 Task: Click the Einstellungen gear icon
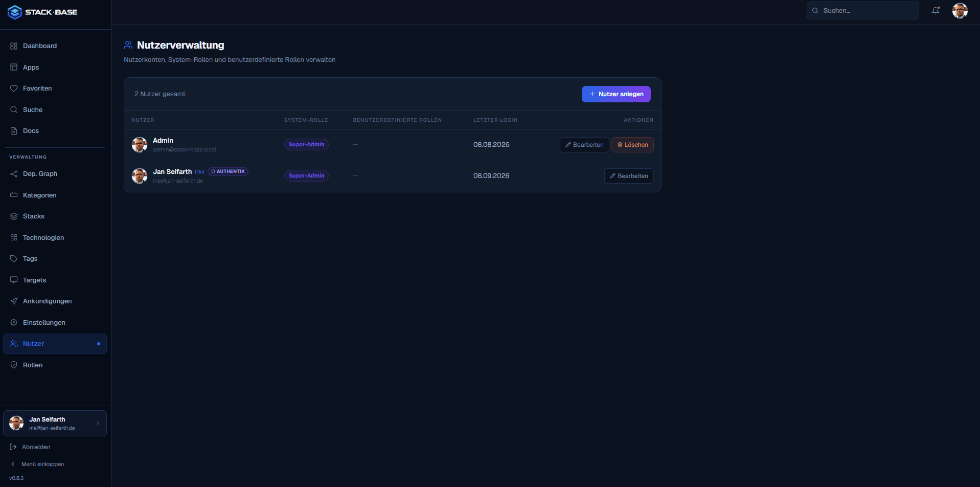tap(14, 323)
